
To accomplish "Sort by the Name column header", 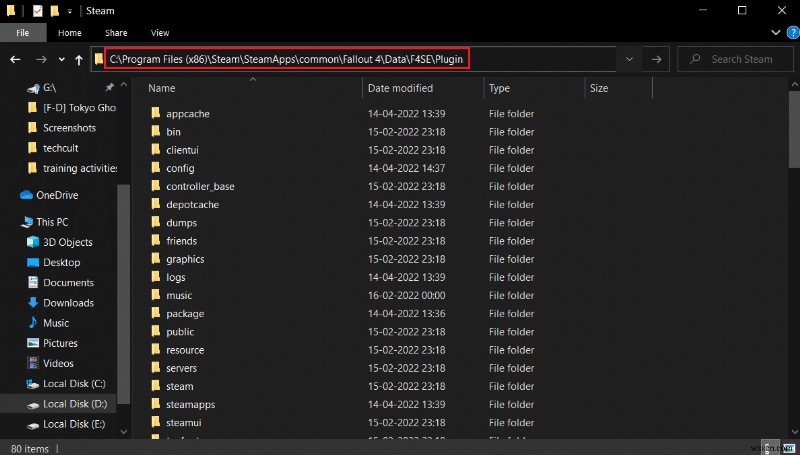I will [162, 88].
